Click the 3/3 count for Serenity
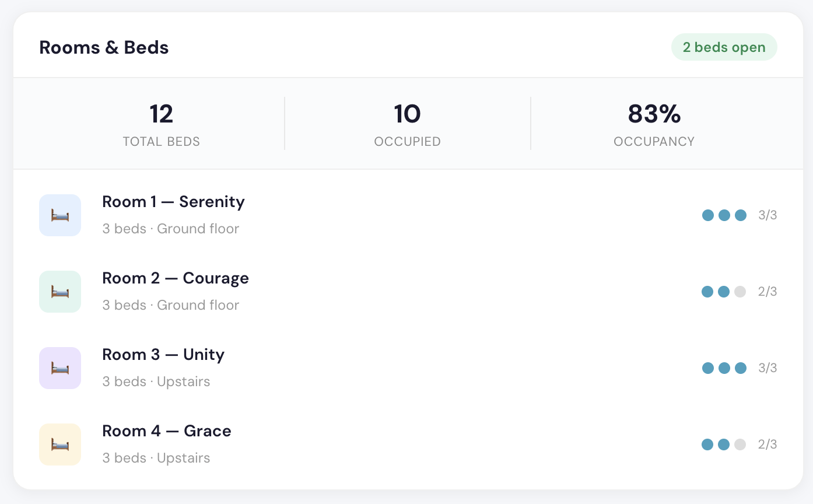The image size is (813, 504). [768, 215]
